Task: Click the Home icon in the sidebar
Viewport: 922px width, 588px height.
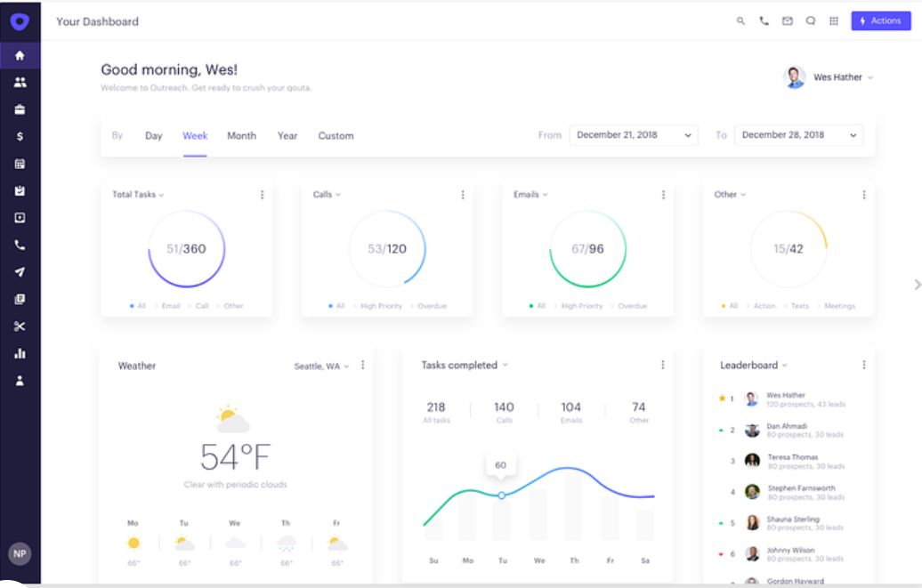Action: [x=20, y=54]
